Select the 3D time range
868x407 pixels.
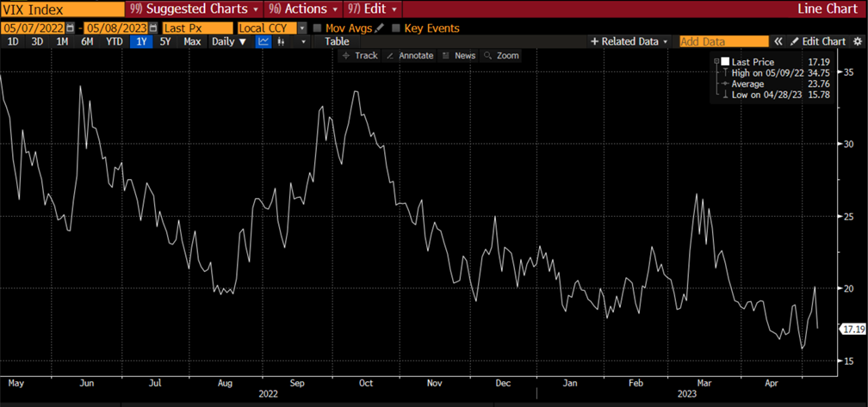(37, 41)
